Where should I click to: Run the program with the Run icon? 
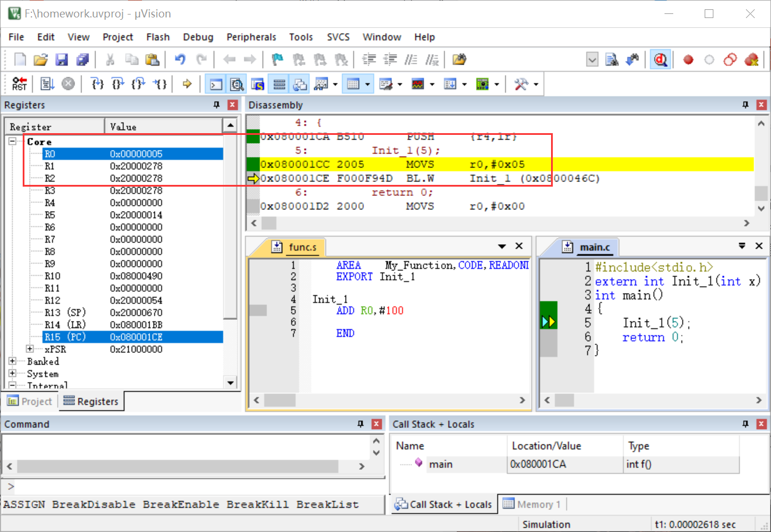[47, 84]
